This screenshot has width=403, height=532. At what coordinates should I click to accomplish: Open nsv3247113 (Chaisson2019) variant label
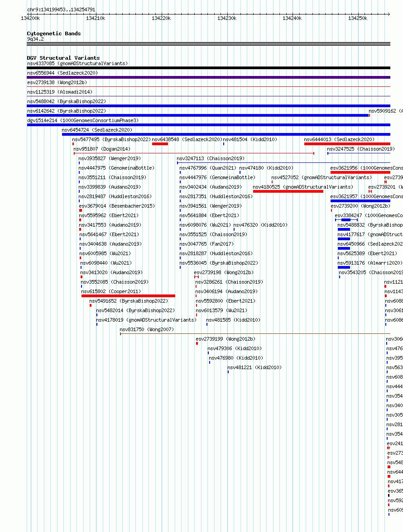point(211,158)
